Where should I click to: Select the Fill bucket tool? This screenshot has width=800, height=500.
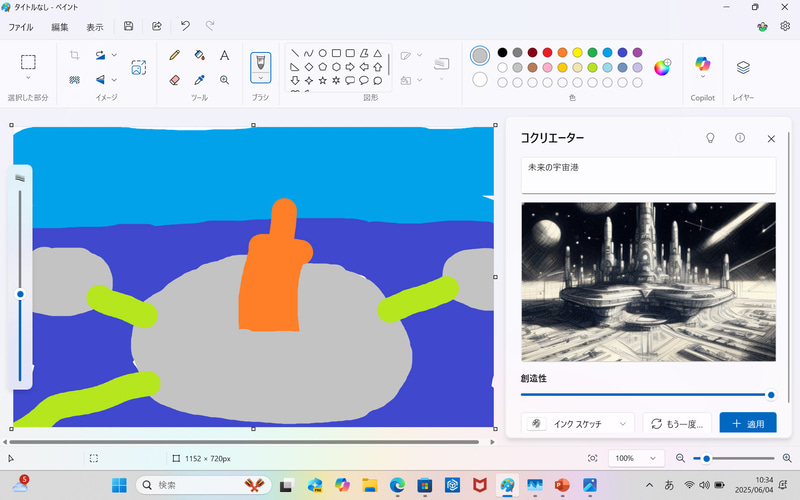[x=199, y=55]
